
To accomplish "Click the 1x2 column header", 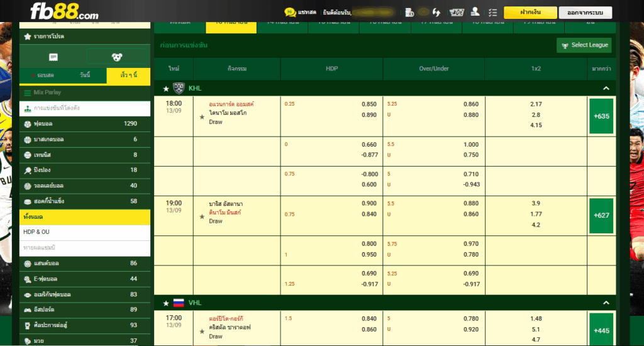I will (536, 69).
